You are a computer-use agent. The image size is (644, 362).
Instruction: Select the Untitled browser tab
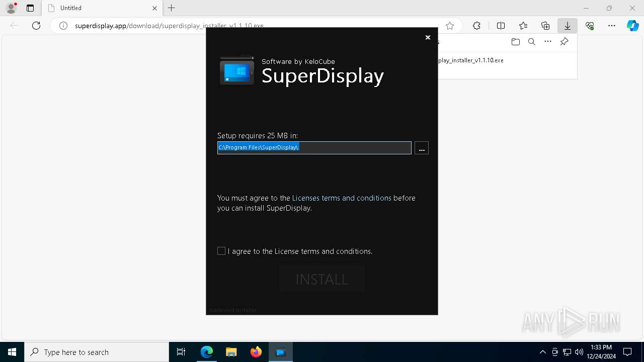pos(102,8)
